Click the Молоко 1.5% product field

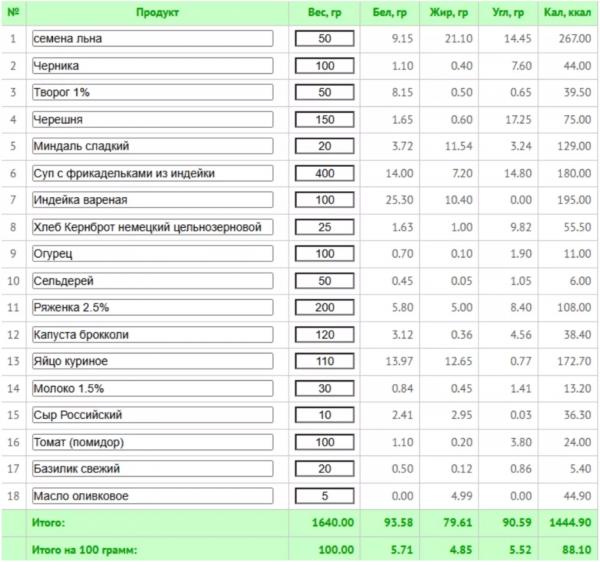tap(153, 389)
